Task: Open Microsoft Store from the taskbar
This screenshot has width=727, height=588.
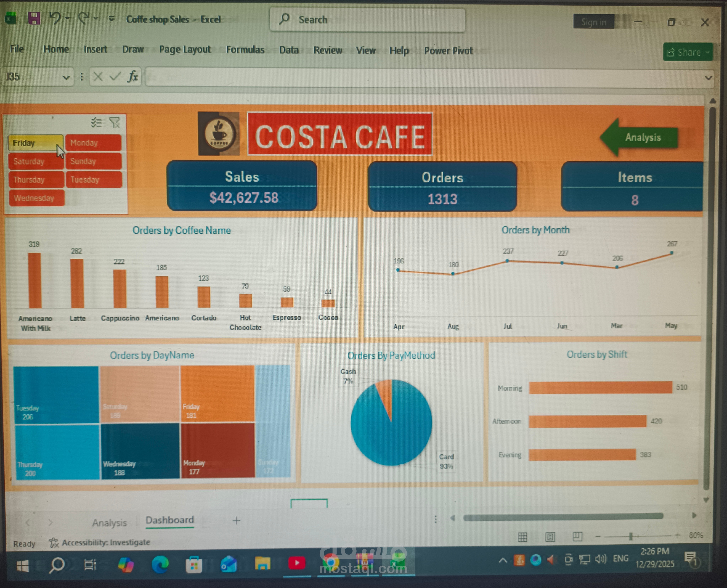Action: coord(194,565)
